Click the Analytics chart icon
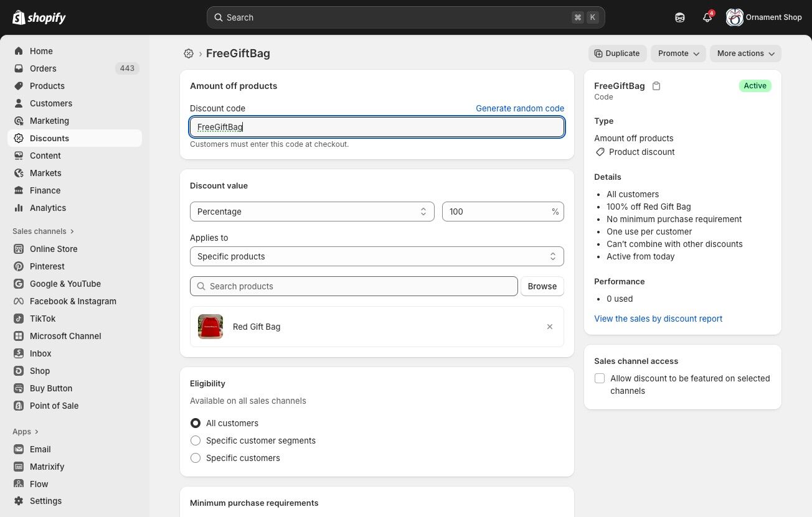Image resolution: width=812 pixels, height=517 pixels. click(x=19, y=208)
